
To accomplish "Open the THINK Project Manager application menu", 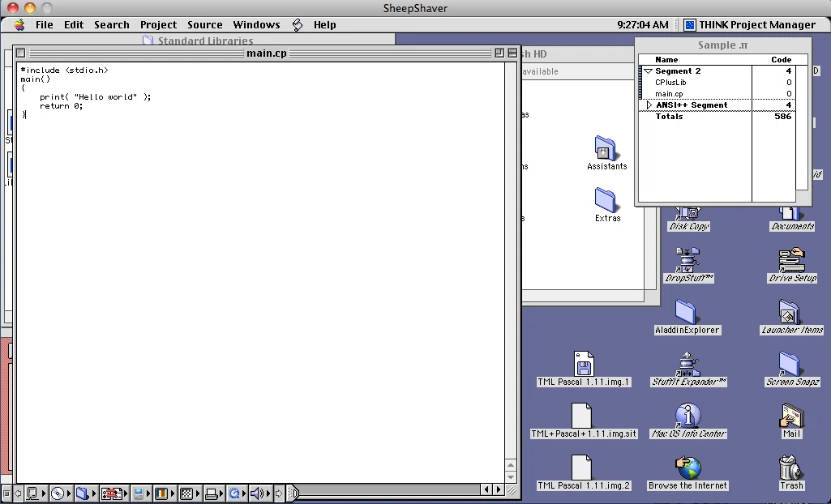I will (x=750, y=25).
